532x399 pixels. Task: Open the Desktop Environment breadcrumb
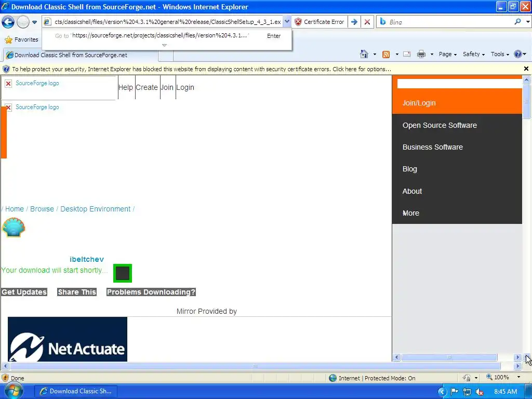(96, 209)
